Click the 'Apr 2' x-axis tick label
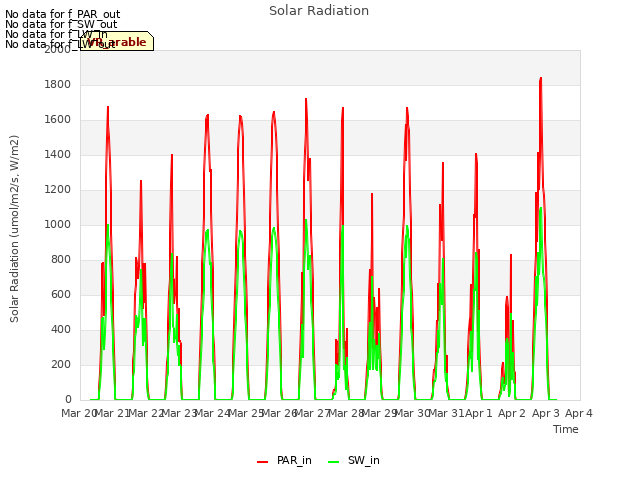 pyautogui.click(x=512, y=413)
